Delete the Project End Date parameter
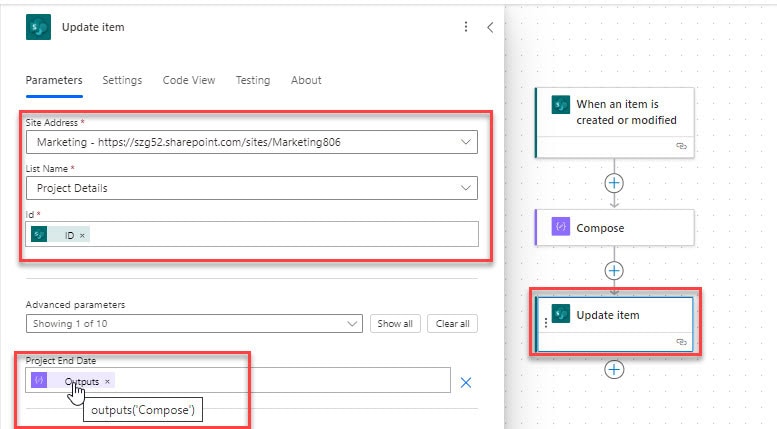 pos(466,382)
